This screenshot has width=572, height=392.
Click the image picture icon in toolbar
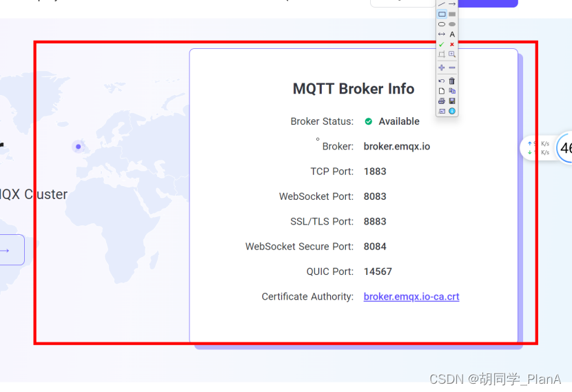(x=441, y=111)
